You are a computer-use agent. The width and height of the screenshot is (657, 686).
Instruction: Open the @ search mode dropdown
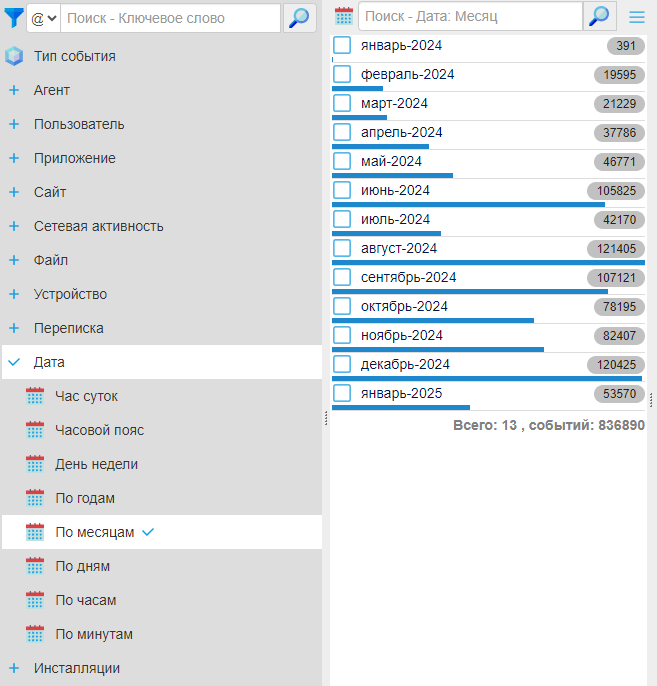coord(43,18)
